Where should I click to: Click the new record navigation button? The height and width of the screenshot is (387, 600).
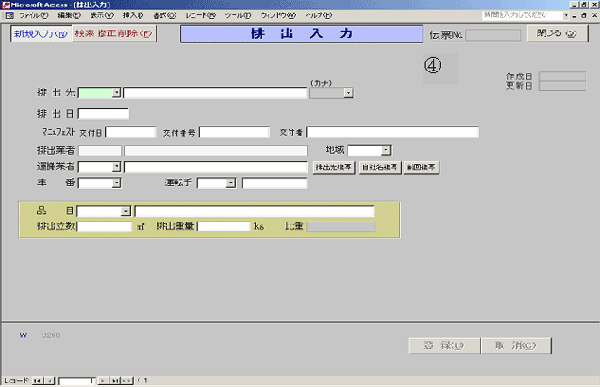click(127, 380)
